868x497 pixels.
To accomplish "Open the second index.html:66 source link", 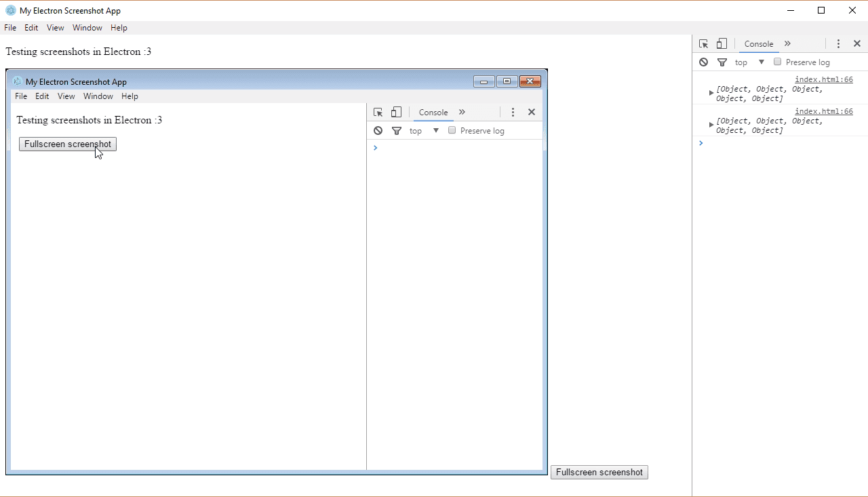I will [823, 112].
